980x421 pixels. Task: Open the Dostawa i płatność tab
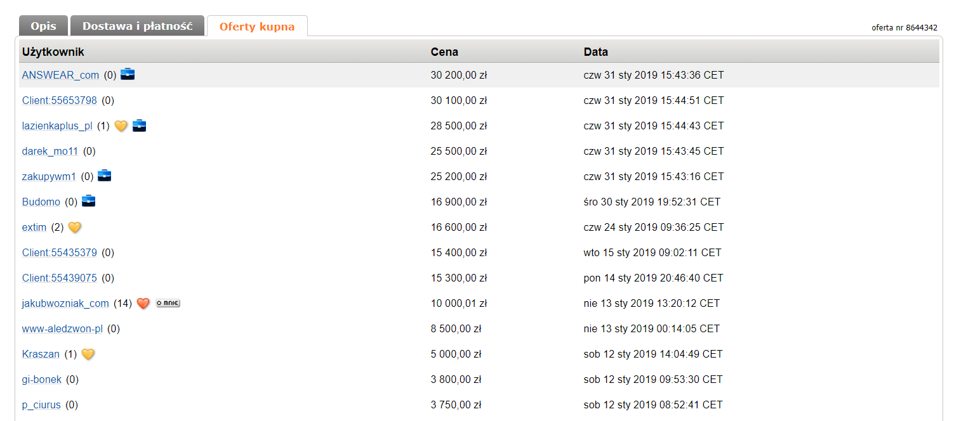pyautogui.click(x=137, y=26)
